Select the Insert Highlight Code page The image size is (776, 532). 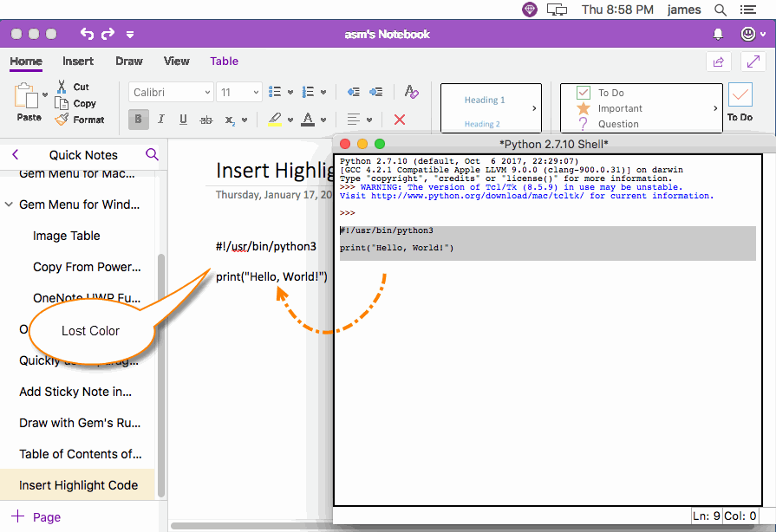[x=80, y=485]
